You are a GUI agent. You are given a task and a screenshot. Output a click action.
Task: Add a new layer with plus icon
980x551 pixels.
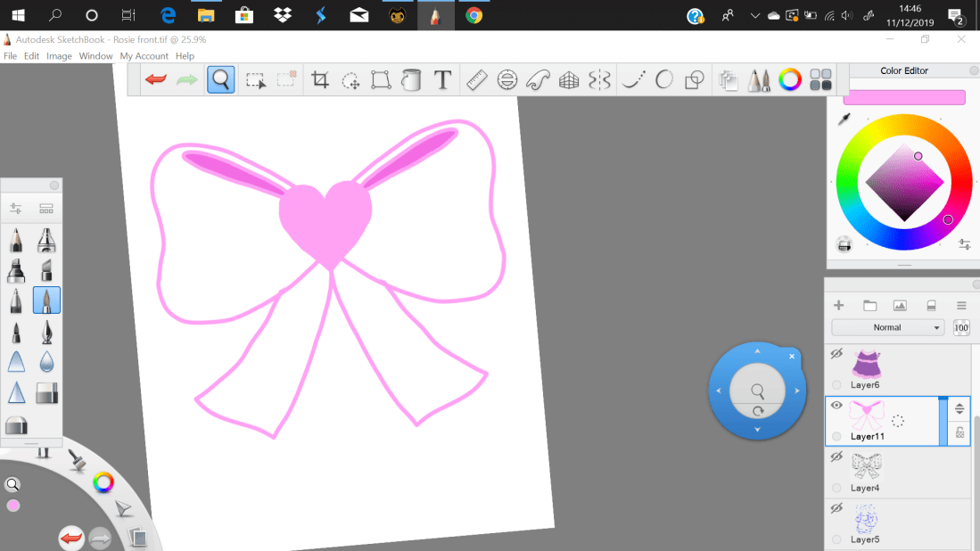point(838,306)
